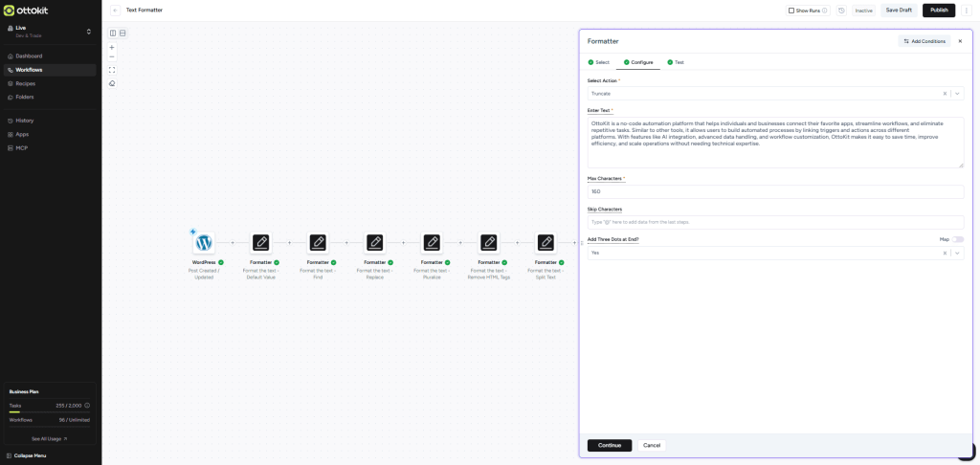The width and height of the screenshot is (980, 465).
Task: Click the canvas zoom in plus icon
Action: [x=112, y=47]
